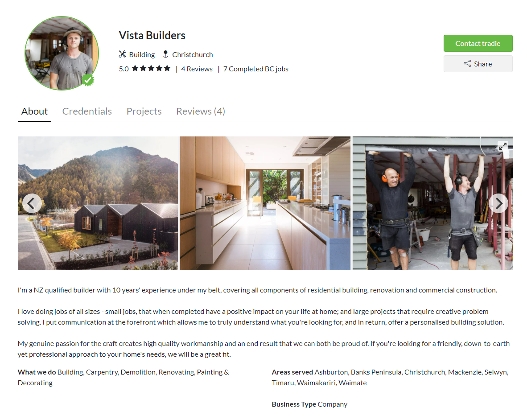
Task: Open the black house mountain photo
Action: tap(98, 203)
